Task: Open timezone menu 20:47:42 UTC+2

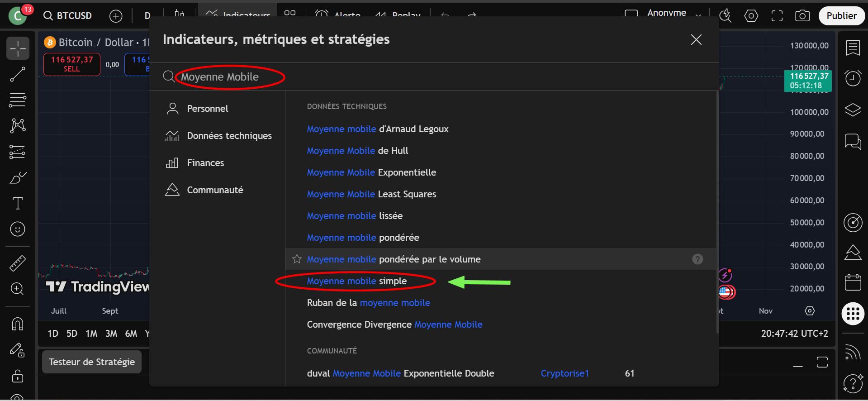Action: pyautogui.click(x=794, y=334)
